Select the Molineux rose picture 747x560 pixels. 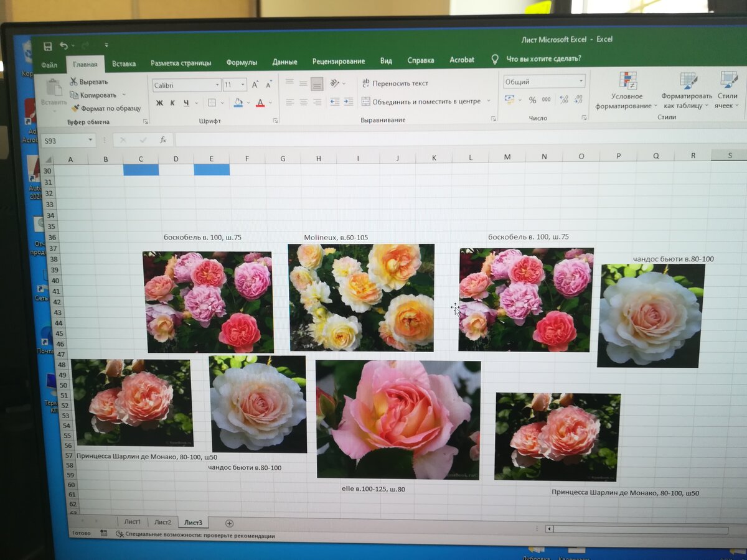coord(362,297)
